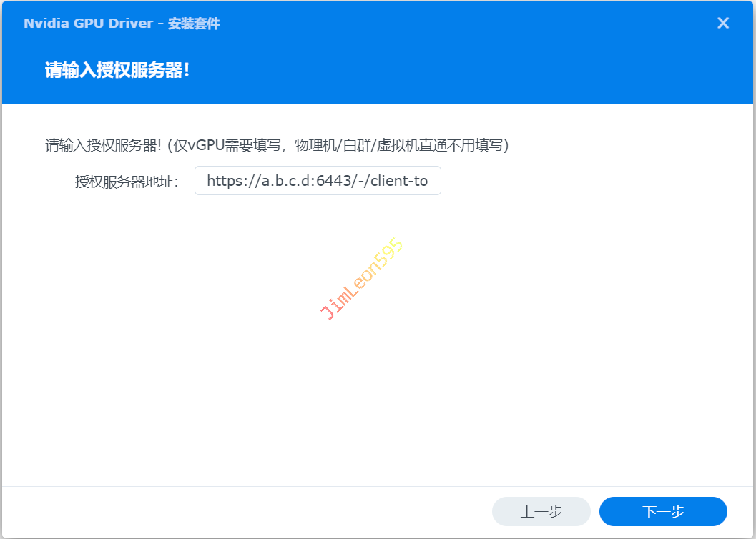This screenshot has width=756, height=539.
Task: Click the https prefix in server address box
Action: click(224, 181)
